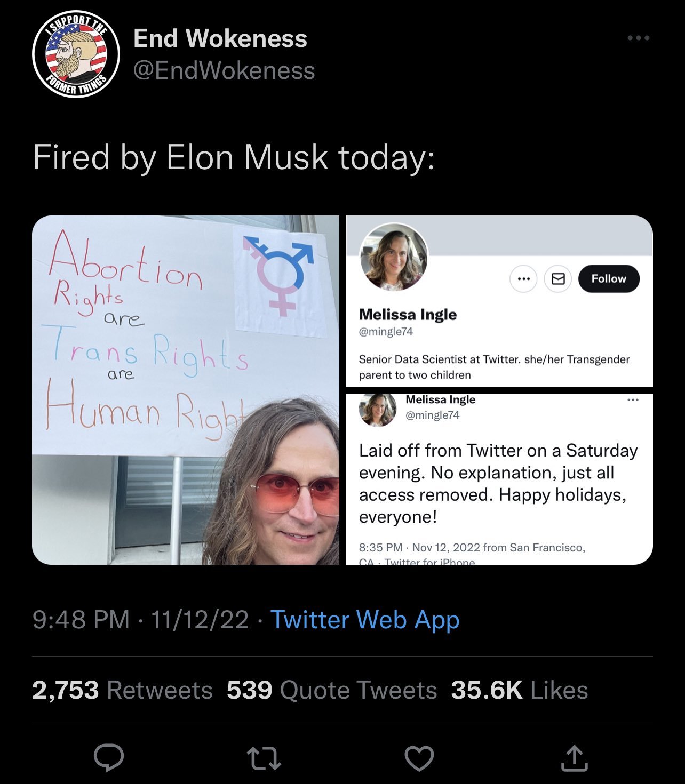
Task: Click the reply speech bubble icon
Action: [x=109, y=757]
